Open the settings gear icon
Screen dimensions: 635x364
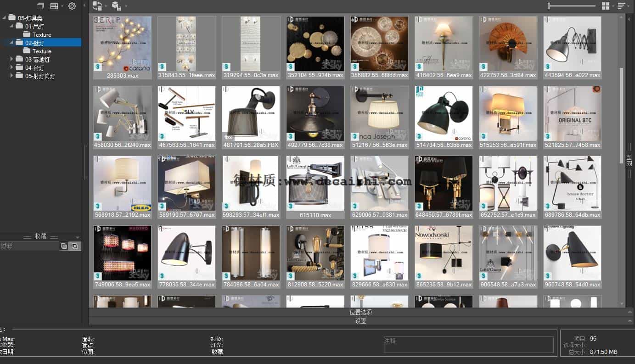72,6
